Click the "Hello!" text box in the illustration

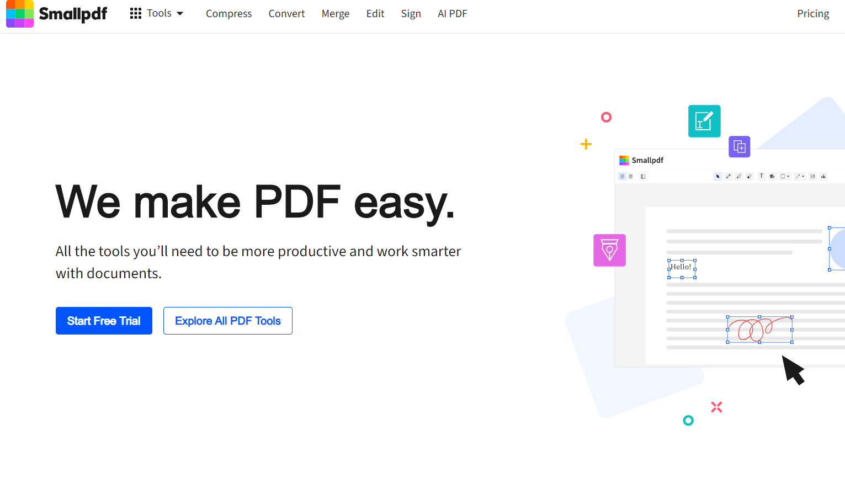pos(682,269)
